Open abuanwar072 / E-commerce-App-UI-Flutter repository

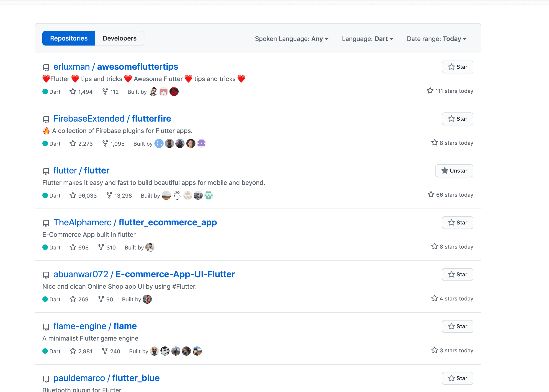pyautogui.click(x=144, y=274)
